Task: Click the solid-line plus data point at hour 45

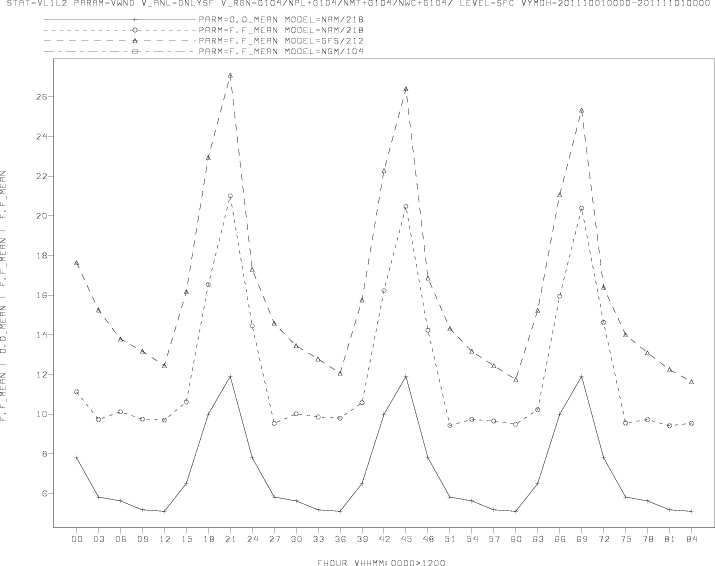Action: pos(406,376)
